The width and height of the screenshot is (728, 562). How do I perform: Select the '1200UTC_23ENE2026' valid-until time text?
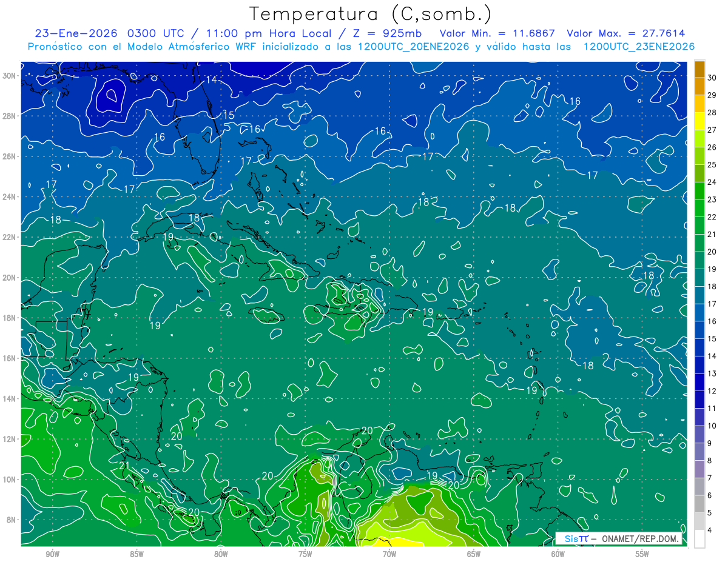(x=639, y=47)
